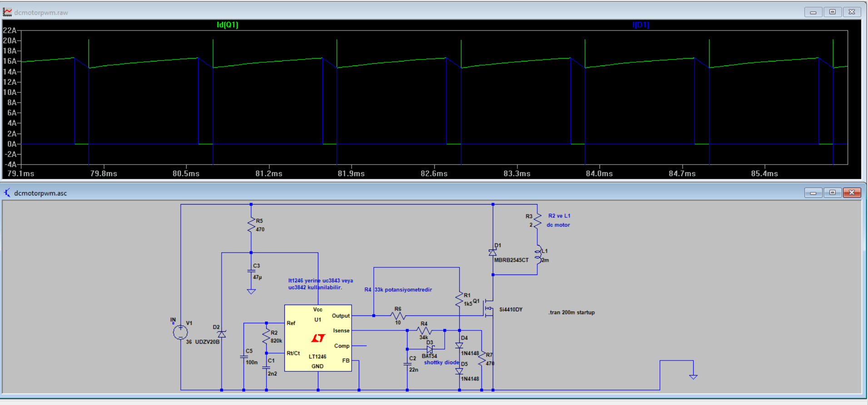Click resistor R6 10 on Output line
This screenshot has height=405, width=868.
[398, 315]
